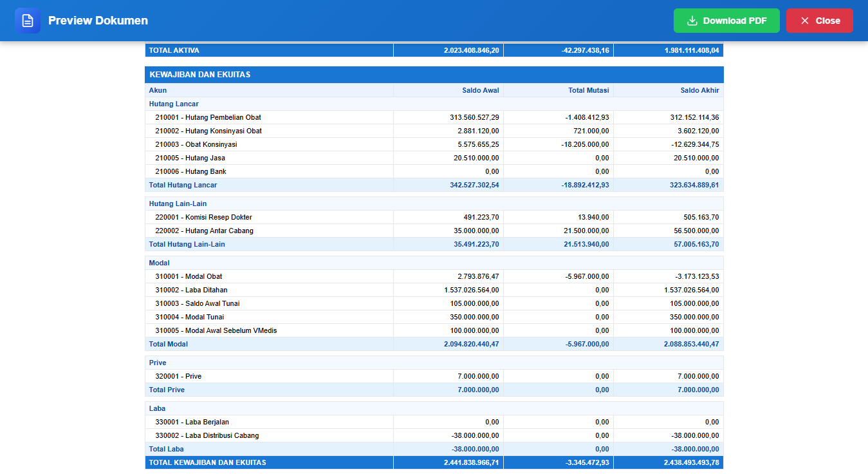Click the KEWAJIBAN DAN EKUITAS section header
This screenshot has width=868, height=474.
pyautogui.click(x=434, y=75)
